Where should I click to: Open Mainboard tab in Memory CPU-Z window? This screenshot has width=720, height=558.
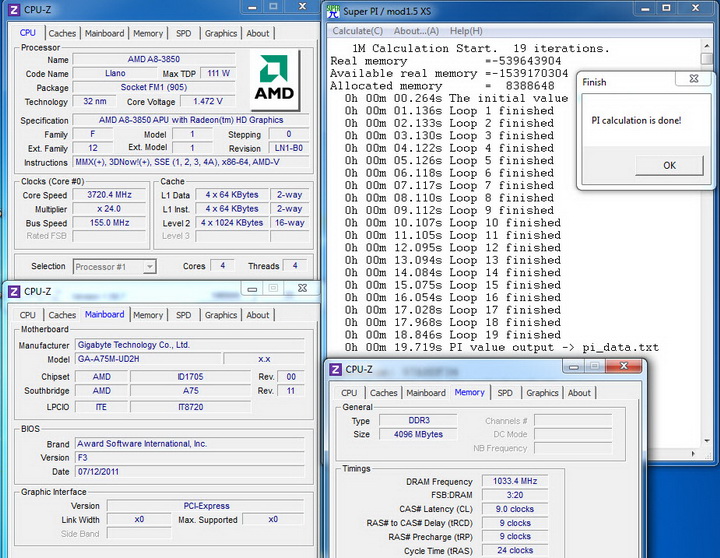pyautogui.click(x=426, y=393)
